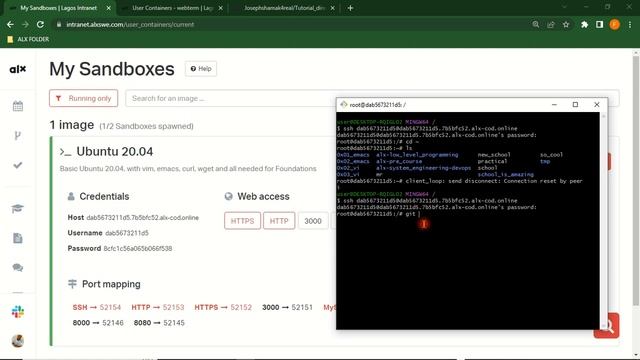Open the chat bubbles icon in sidebar
The height and width of the screenshot is (360, 640).
(x=18, y=267)
